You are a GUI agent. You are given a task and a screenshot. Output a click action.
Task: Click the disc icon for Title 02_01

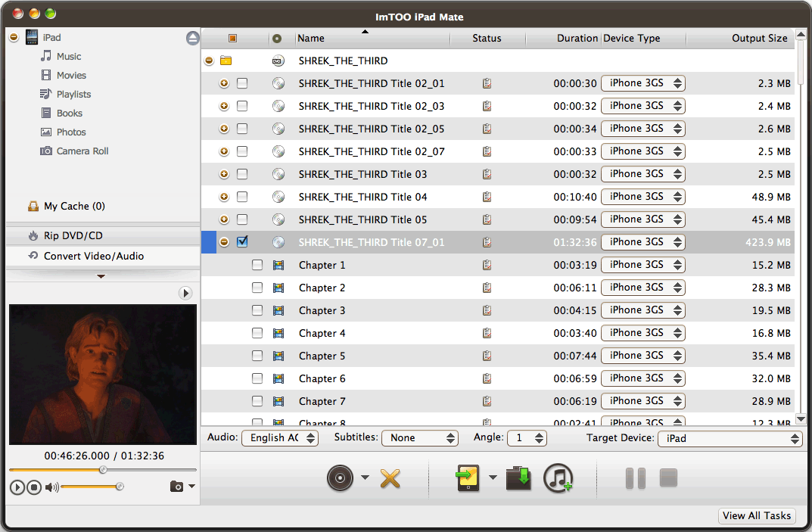[x=278, y=83]
